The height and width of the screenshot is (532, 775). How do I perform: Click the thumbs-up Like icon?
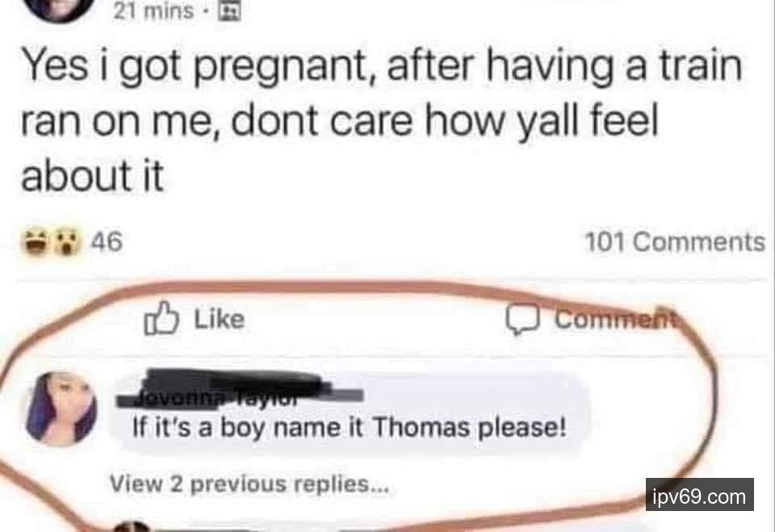pos(161,318)
